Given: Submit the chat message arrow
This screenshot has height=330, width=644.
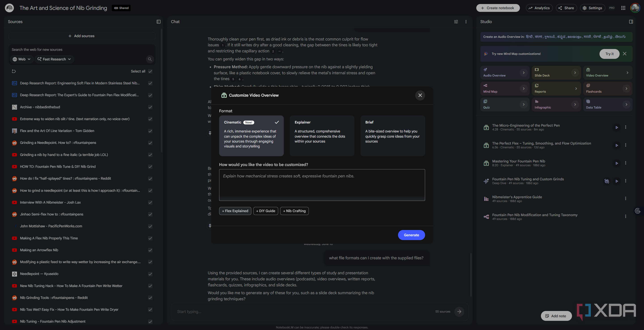Looking at the screenshot, I should tap(459, 312).
